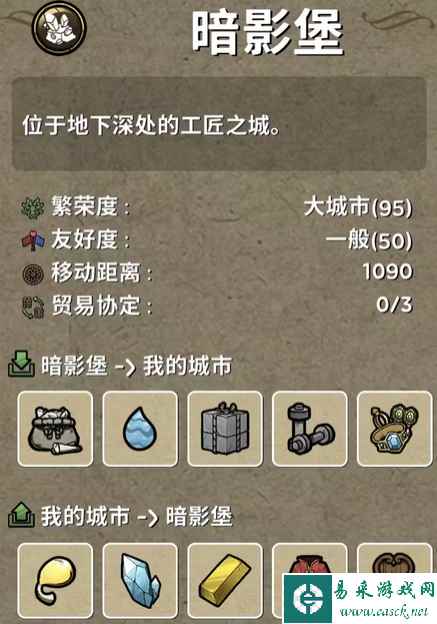This screenshot has width=437, height=624.
Task: Open the 易采游戏网 watermark link
Action: click(360, 598)
